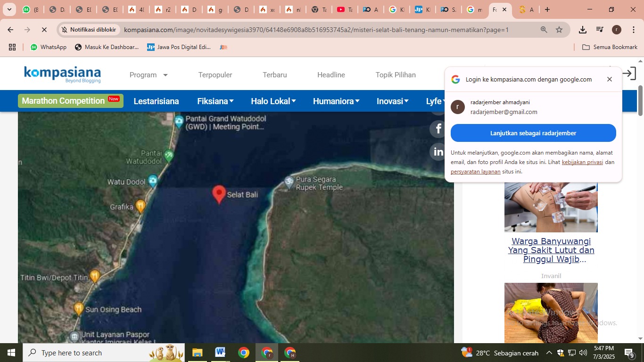This screenshot has width=644, height=362.
Task: Open the Lestarisiana section
Action: pyautogui.click(x=156, y=101)
